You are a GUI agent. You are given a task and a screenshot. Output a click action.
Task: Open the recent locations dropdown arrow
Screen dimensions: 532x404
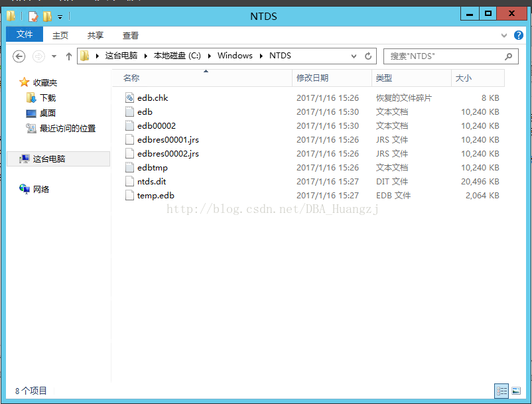(x=54, y=56)
